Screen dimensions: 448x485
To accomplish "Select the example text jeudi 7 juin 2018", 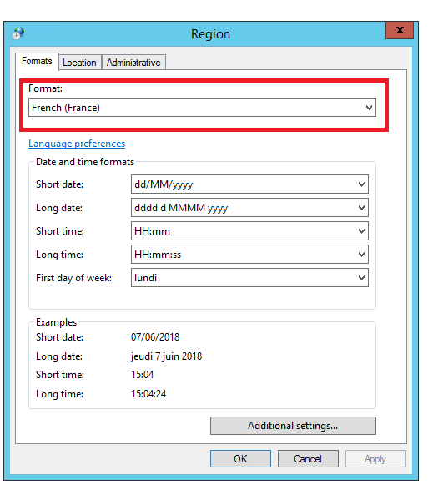I will tap(166, 356).
